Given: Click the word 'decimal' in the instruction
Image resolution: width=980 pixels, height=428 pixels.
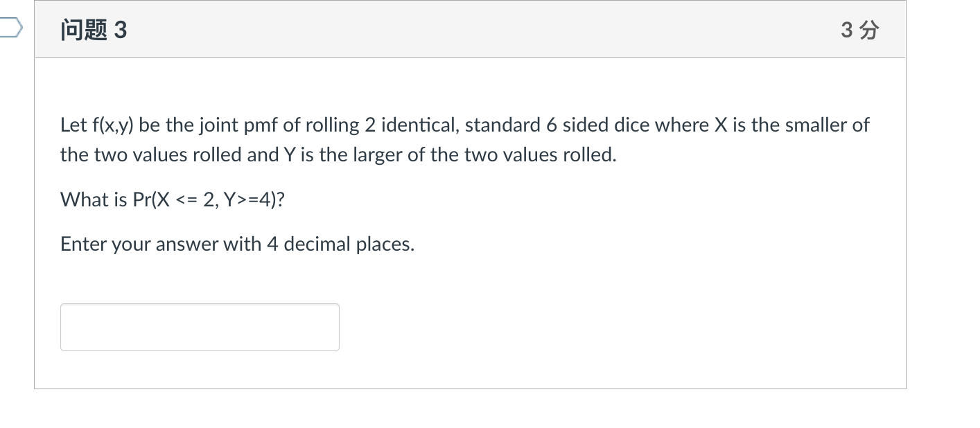Looking at the screenshot, I should click(x=317, y=244).
